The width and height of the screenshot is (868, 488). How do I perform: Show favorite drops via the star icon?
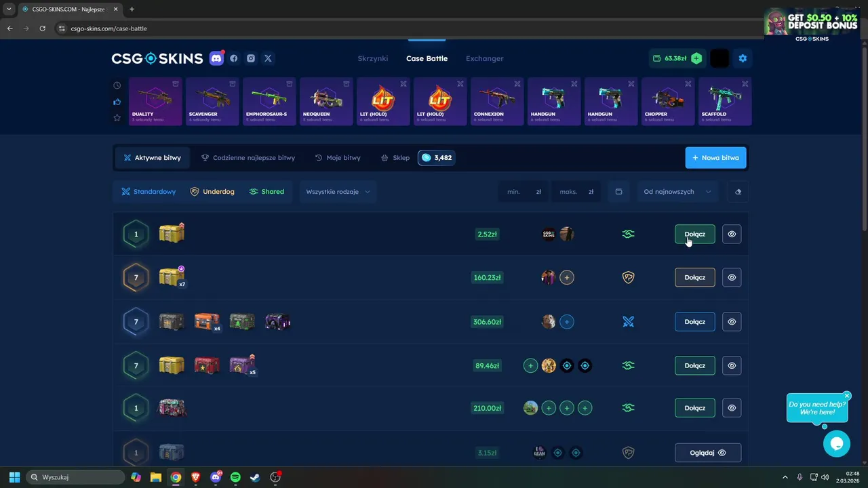click(x=117, y=117)
